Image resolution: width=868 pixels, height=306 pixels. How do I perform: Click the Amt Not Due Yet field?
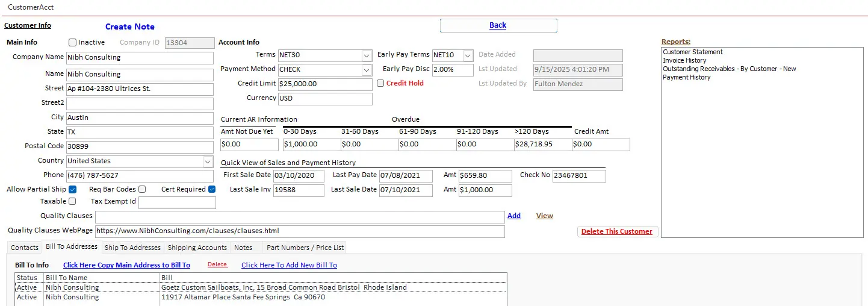[249, 145]
